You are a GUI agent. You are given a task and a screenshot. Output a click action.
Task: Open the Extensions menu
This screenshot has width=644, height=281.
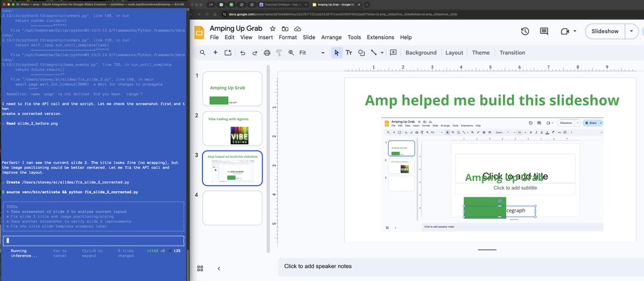pos(380,38)
